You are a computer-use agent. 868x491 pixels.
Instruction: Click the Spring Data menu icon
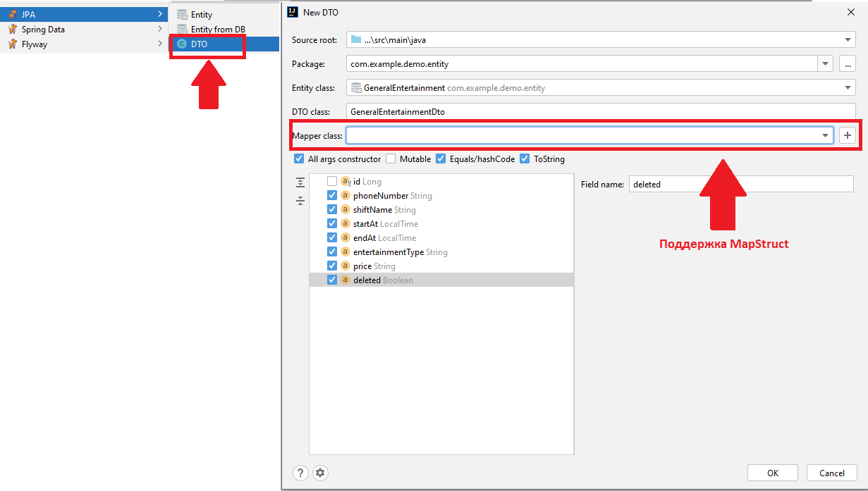pyautogui.click(x=13, y=29)
